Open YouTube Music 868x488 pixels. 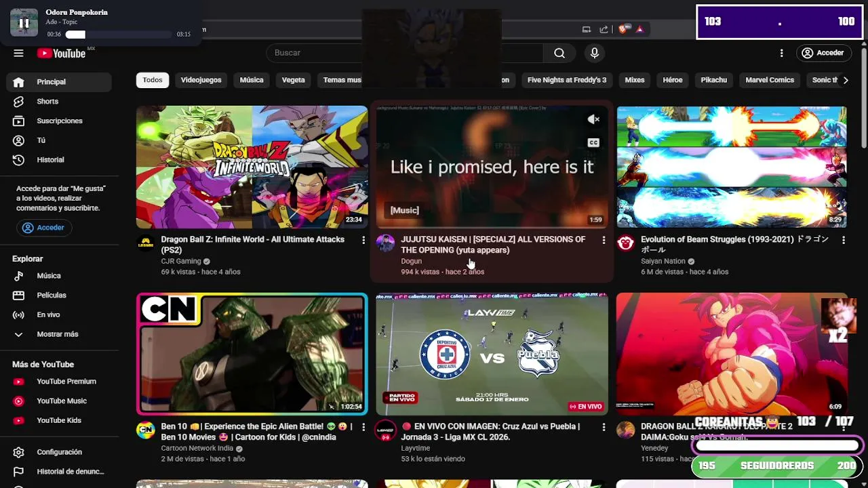[59, 401]
